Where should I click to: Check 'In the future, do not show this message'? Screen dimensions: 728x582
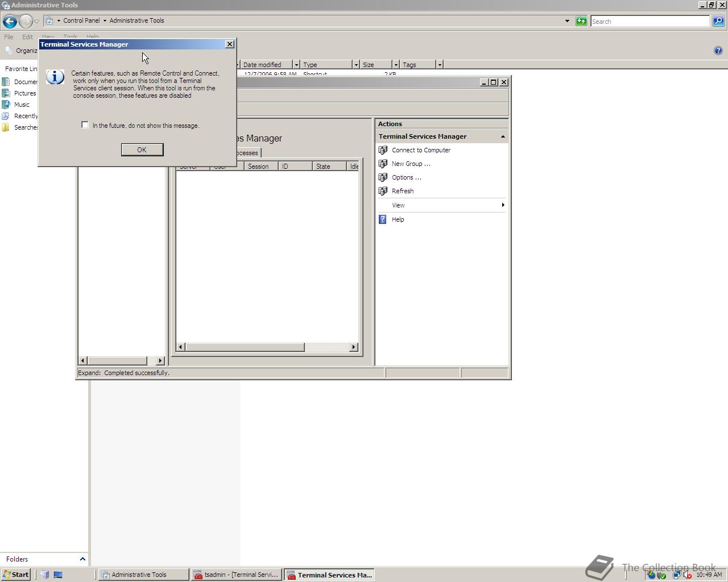[x=85, y=125]
